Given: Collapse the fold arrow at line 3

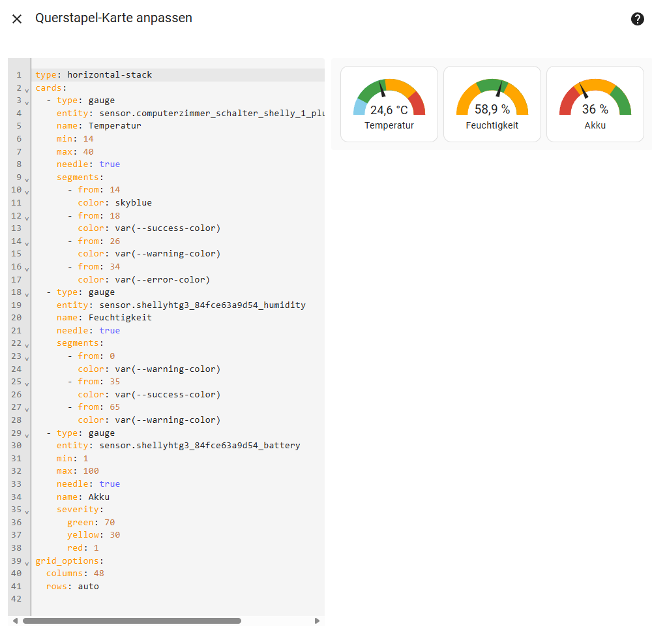Looking at the screenshot, I should pyautogui.click(x=27, y=102).
